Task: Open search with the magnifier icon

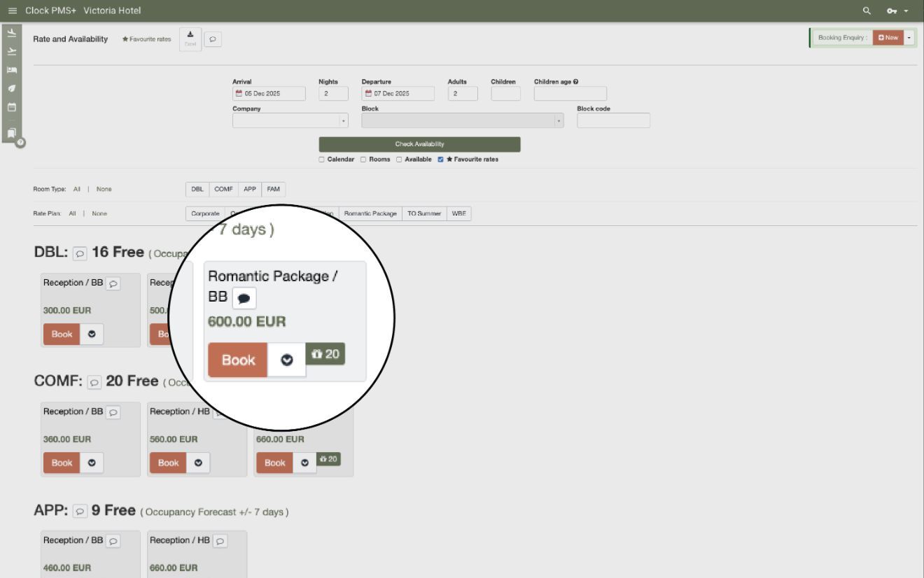Action: (x=867, y=10)
